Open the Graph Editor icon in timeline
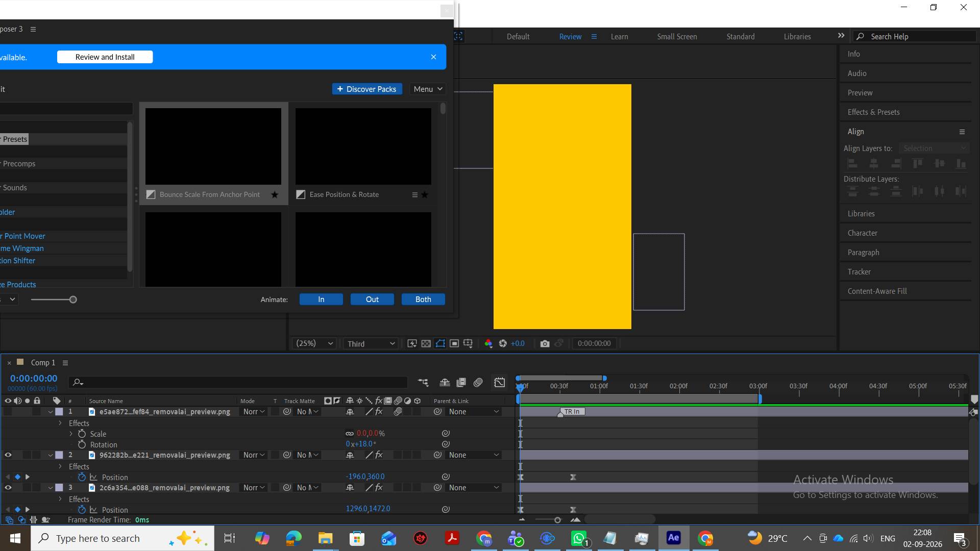The height and width of the screenshot is (551, 980). click(x=500, y=382)
